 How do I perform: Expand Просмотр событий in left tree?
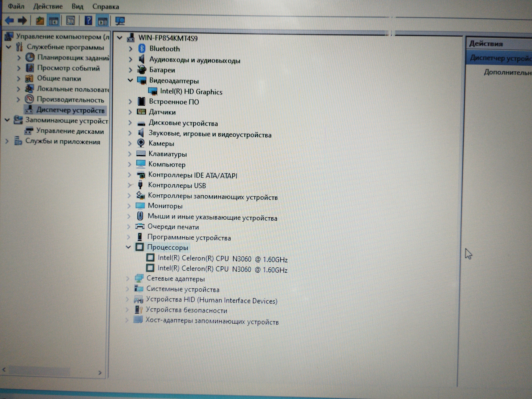coord(19,68)
